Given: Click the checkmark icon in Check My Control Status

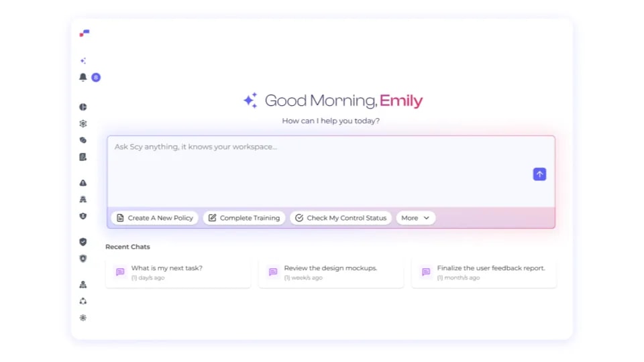Looking at the screenshot, I should coord(299,218).
